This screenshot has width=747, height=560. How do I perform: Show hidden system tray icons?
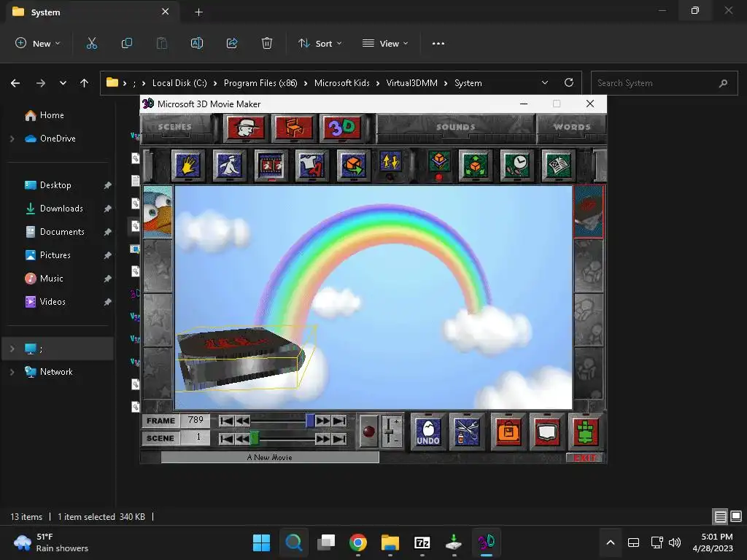point(611,542)
